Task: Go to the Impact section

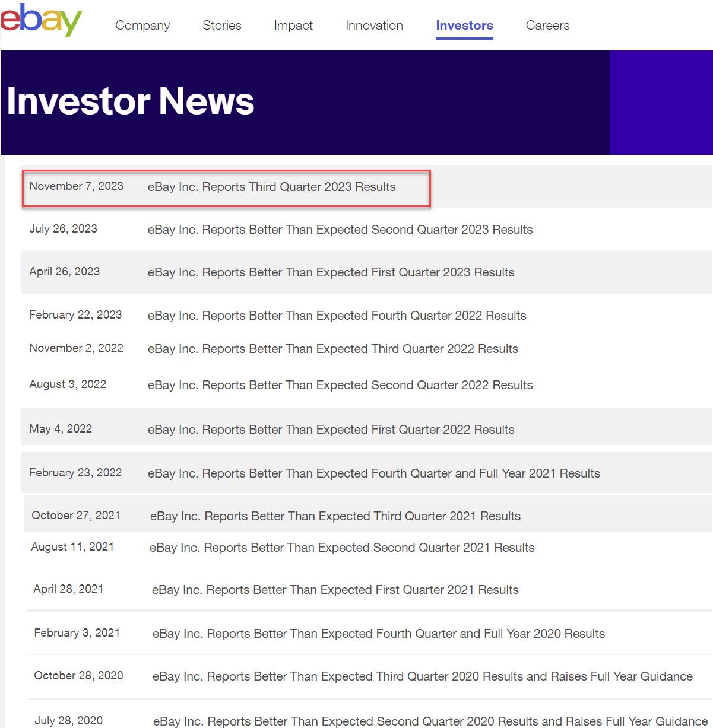Action: coord(293,26)
